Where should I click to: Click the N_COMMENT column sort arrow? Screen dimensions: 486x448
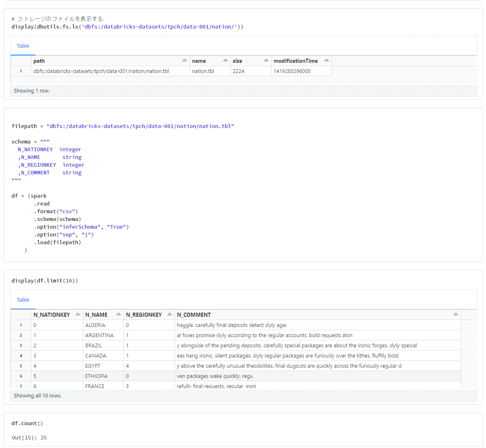456,314
